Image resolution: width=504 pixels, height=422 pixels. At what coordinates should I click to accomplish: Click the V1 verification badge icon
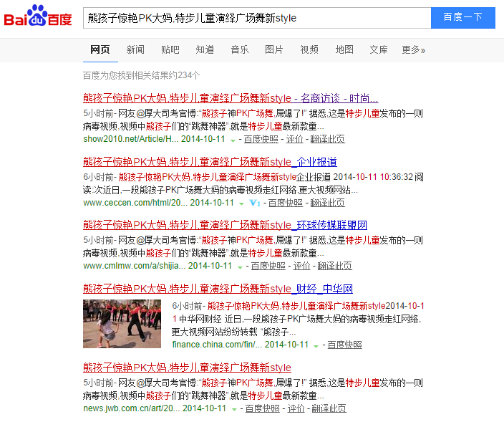[255, 203]
